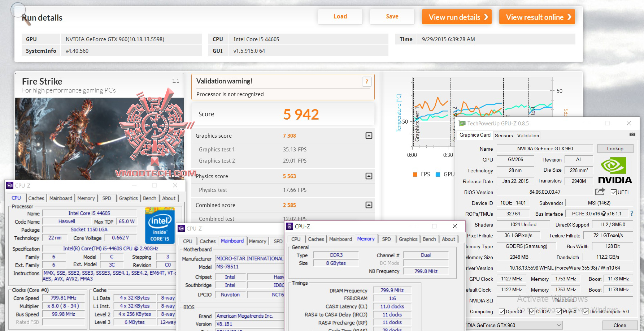
Task: Click the Driver Version field in GPU-Z
Action: point(565,268)
